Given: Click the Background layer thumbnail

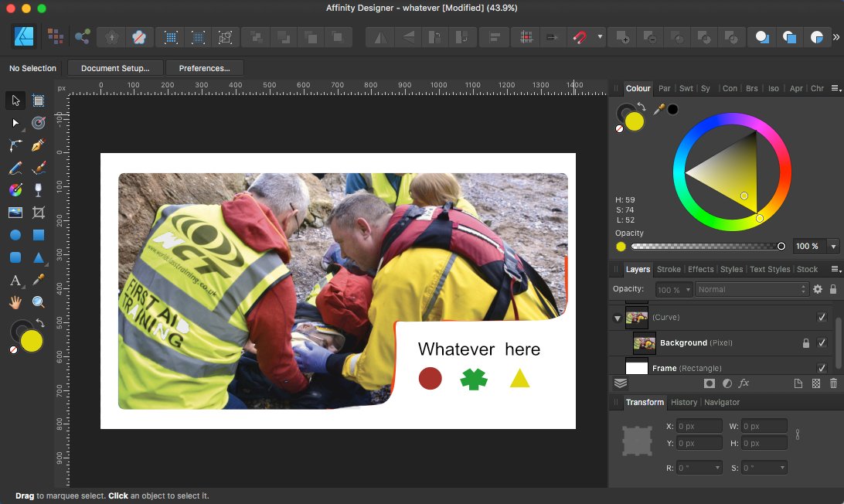Looking at the screenshot, I should point(644,342).
